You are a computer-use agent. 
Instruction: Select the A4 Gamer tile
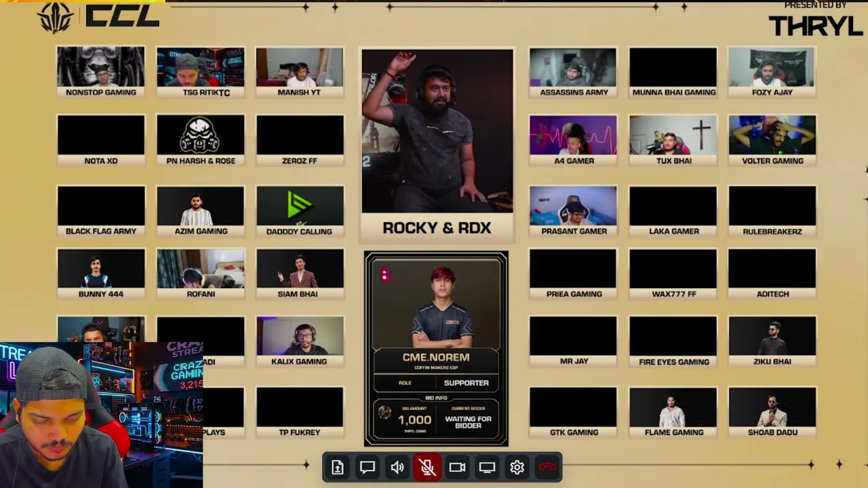(x=574, y=141)
